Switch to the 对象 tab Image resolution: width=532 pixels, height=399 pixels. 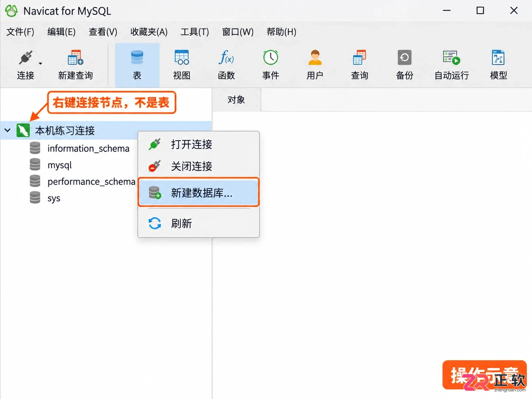(236, 100)
